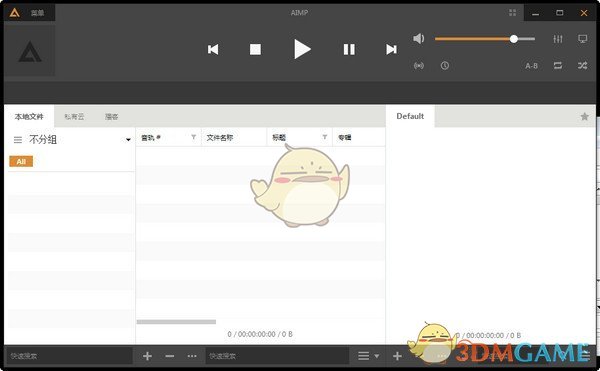Maximize the AIMP window
This screenshot has width=600, height=371.
pos(559,13)
